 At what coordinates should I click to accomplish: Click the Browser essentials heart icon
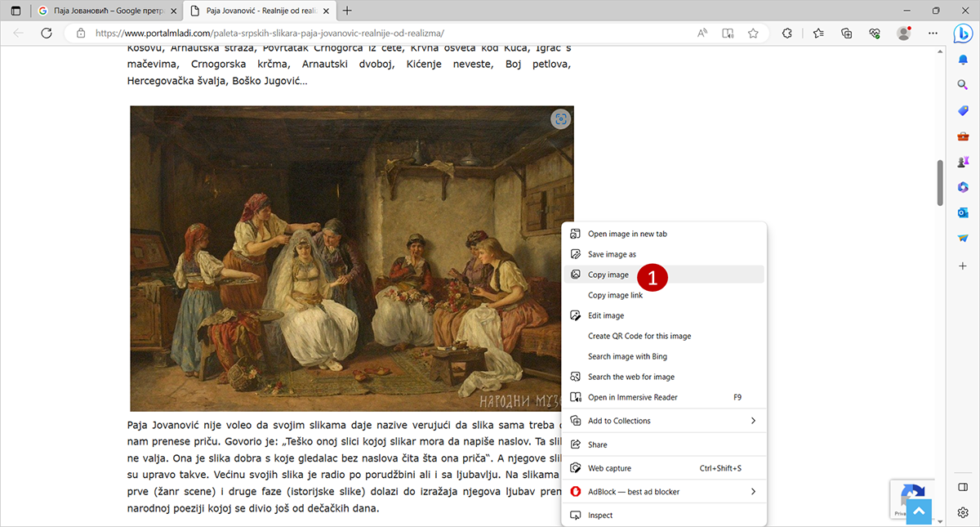(875, 33)
